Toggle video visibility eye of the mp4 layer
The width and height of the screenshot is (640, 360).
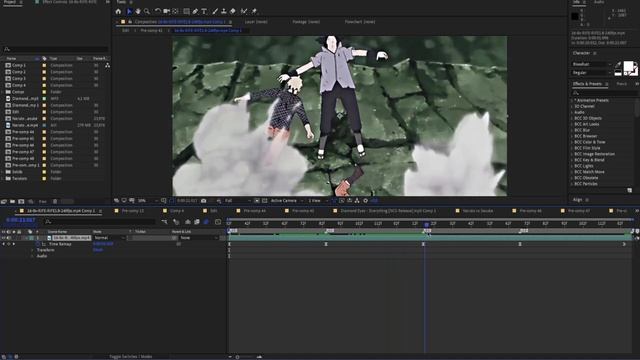pos(4,238)
